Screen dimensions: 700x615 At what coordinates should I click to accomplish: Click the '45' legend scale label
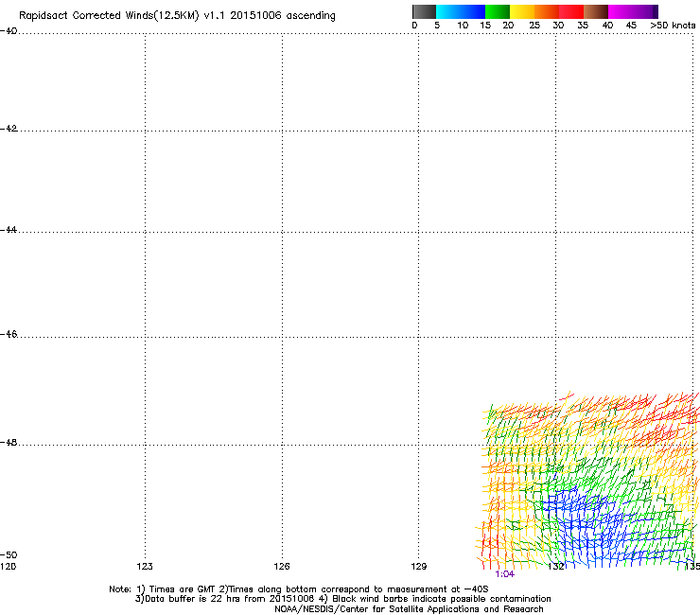[631, 26]
